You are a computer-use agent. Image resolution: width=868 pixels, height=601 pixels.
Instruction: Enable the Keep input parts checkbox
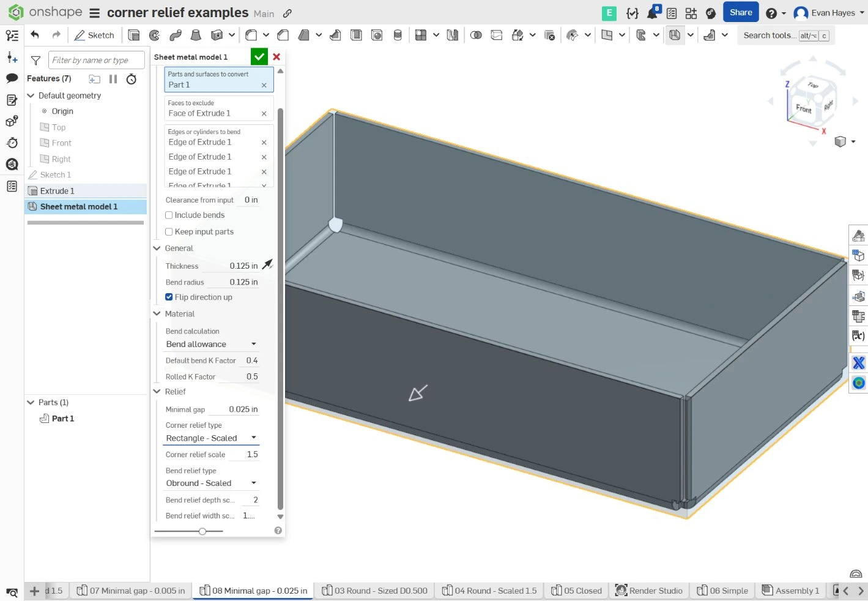[x=169, y=232]
